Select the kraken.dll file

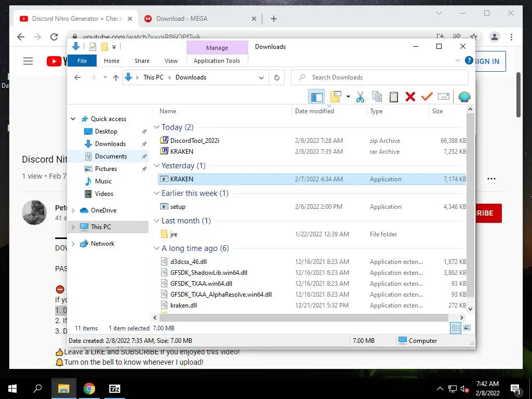pyautogui.click(x=179, y=305)
